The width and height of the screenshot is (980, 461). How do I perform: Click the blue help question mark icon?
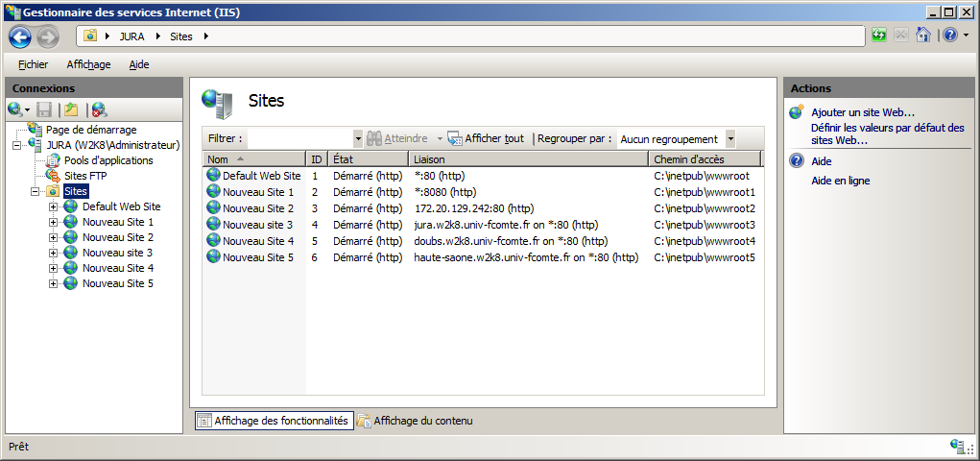[x=948, y=36]
